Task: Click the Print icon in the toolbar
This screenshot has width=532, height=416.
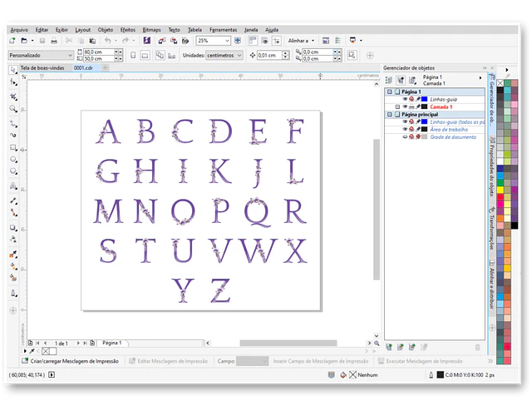Action: coord(54,40)
